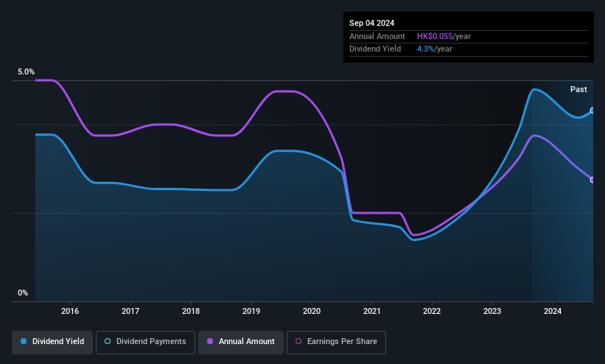This screenshot has width=605, height=364.
Task: Choose the 2022 x-axis year label
Action: click(x=432, y=311)
